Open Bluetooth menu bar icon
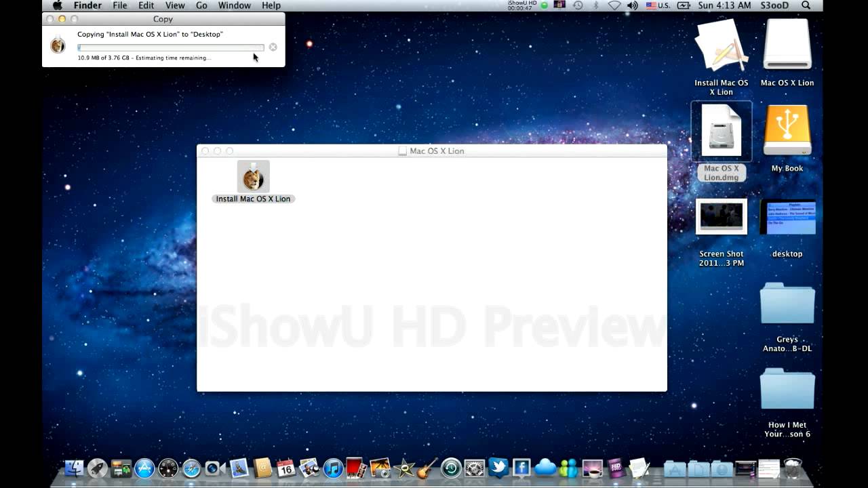 point(597,5)
